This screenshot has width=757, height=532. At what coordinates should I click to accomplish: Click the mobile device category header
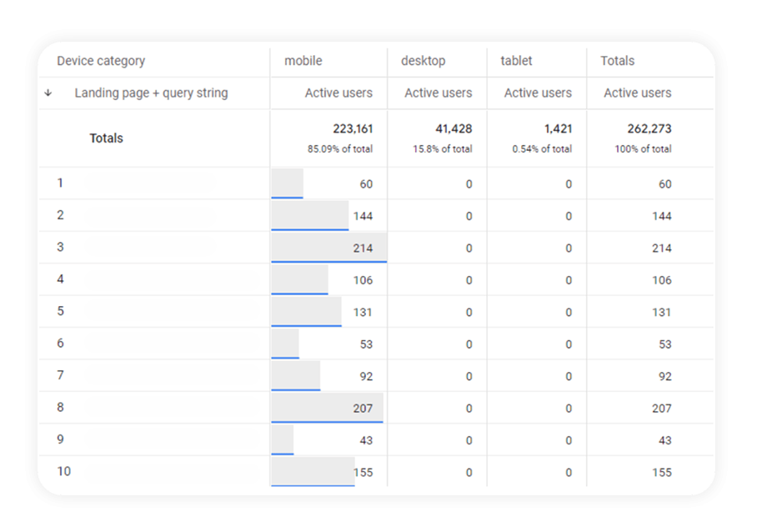pos(303,60)
